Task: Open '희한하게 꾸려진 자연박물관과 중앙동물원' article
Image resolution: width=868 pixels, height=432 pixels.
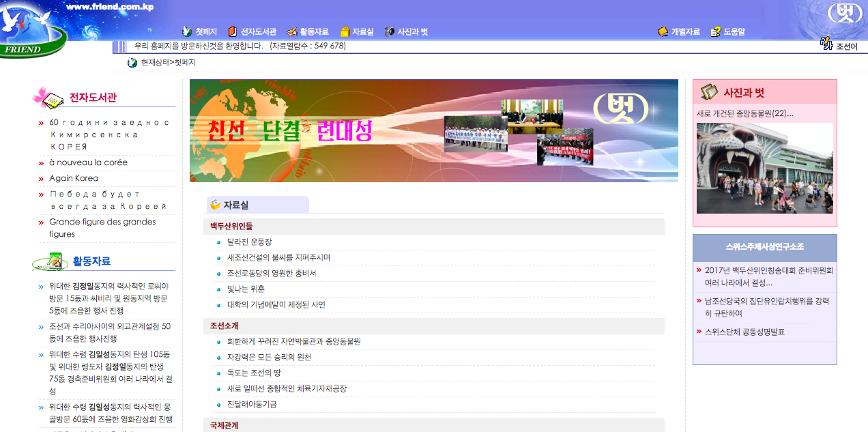Action: click(293, 341)
